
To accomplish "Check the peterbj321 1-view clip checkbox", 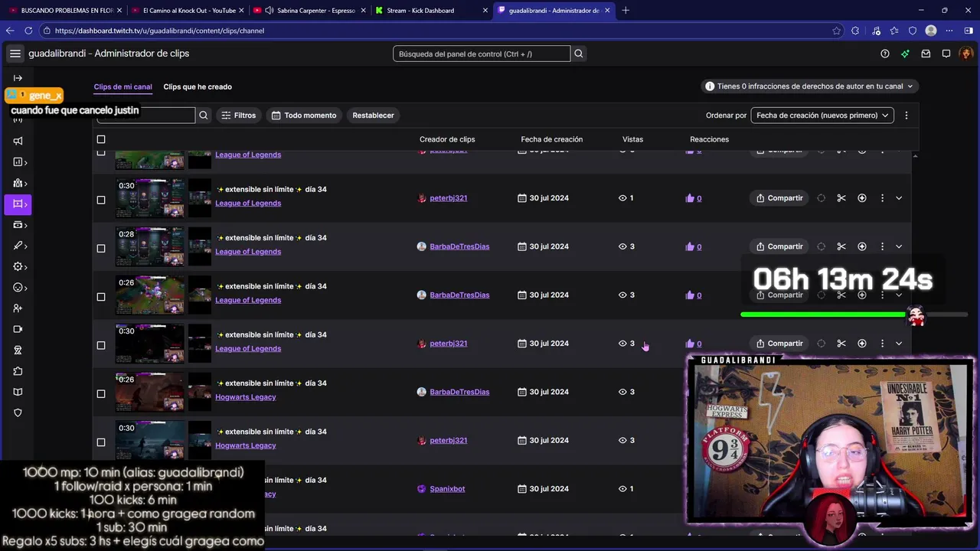I will tap(101, 200).
